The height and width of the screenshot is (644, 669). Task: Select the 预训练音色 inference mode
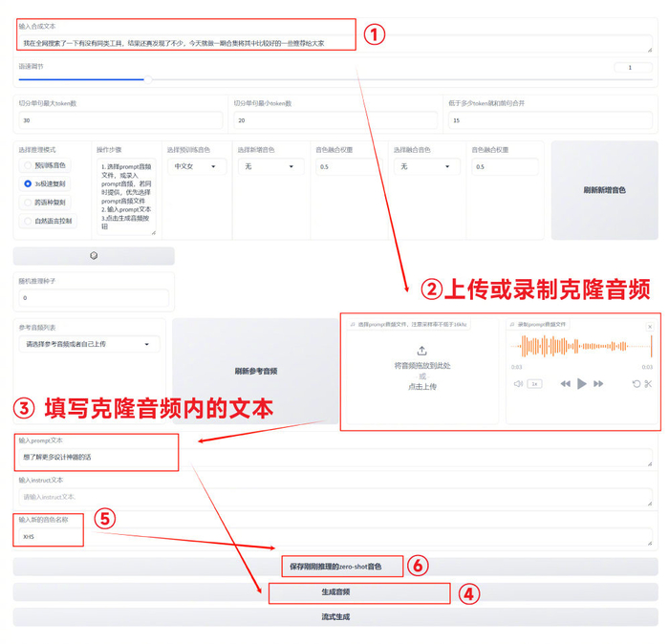click(45, 165)
